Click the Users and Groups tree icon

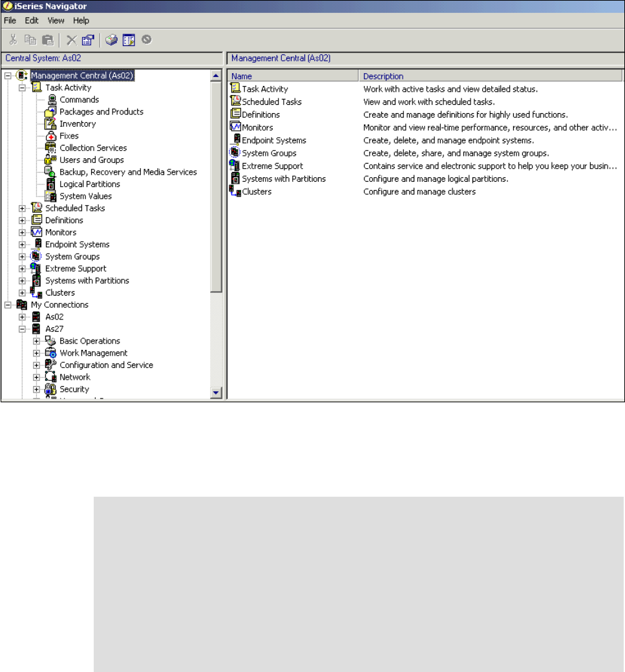tap(50, 160)
